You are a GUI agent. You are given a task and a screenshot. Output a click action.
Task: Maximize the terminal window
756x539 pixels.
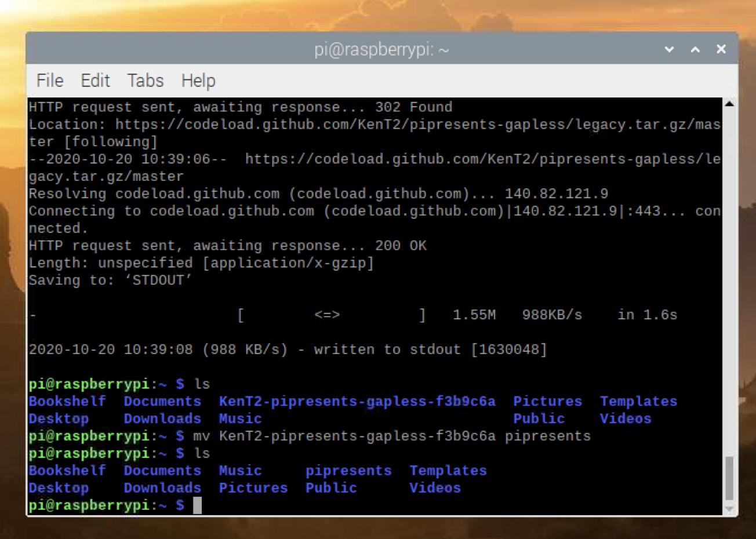click(x=695, y=49)
